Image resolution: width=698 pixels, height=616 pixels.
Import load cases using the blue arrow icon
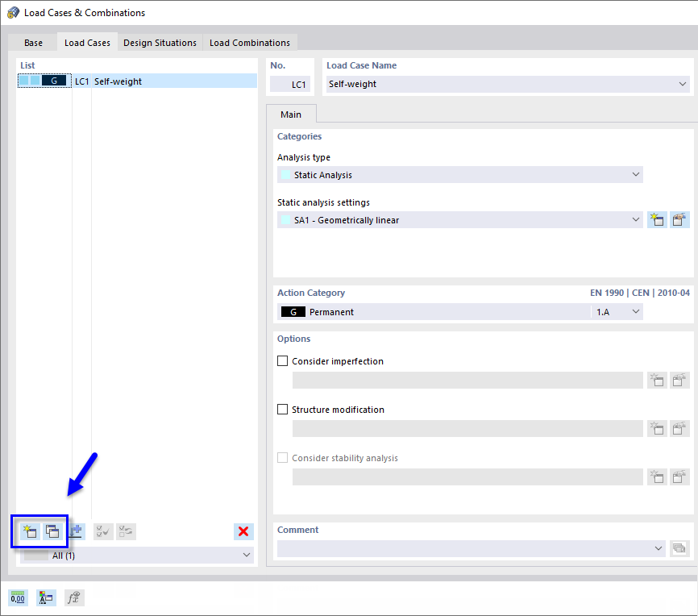(x=76, y=531)
